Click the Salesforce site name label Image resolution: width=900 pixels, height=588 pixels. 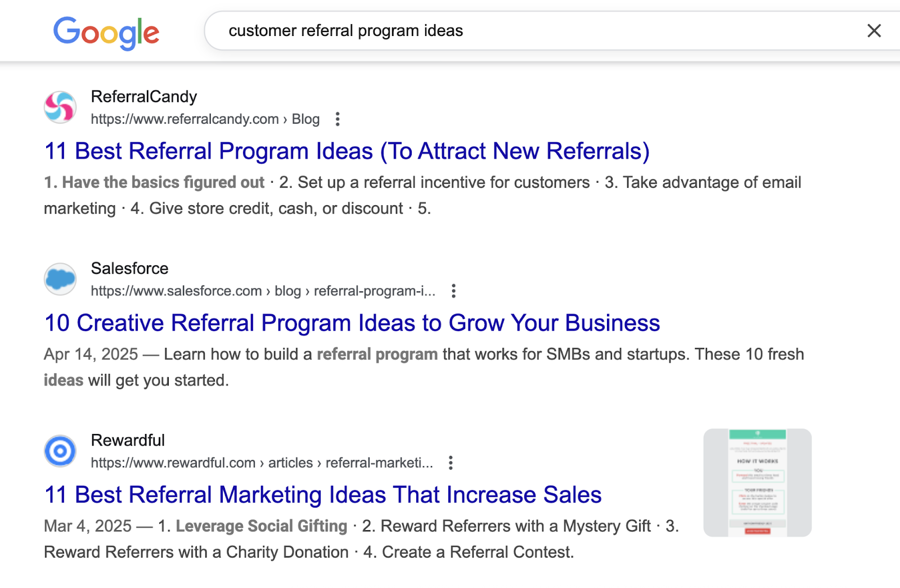(x=129, y=269)
